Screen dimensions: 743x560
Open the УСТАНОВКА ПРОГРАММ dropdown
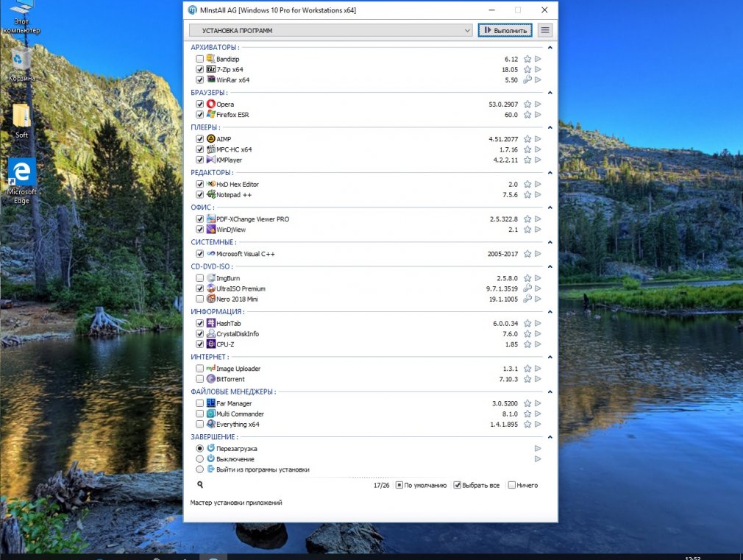coord(331,30)
